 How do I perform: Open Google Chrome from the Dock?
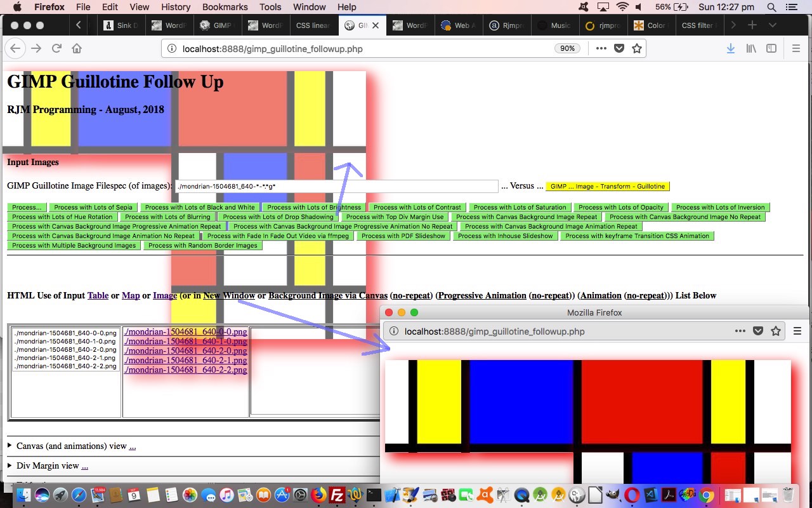click(x=707, y=495)
